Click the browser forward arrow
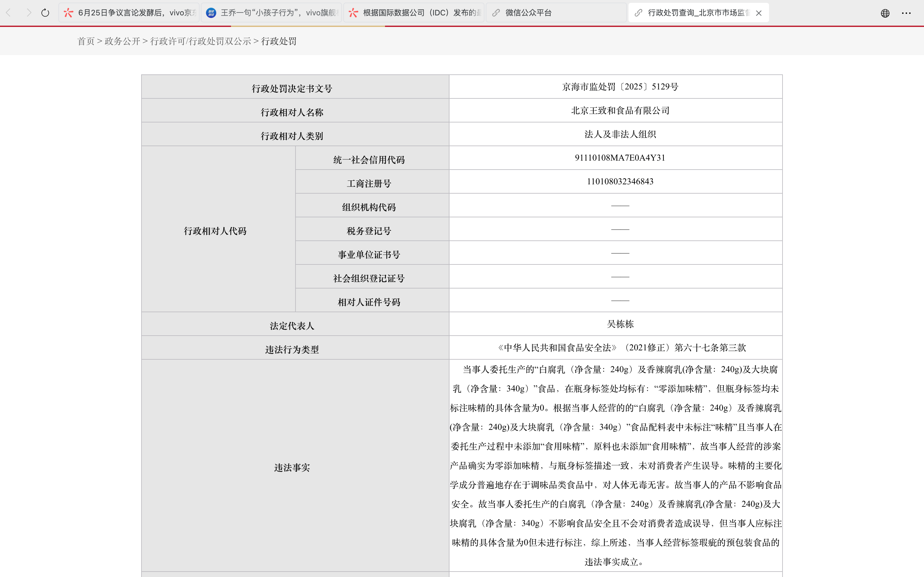924x577 pixels. [29, 13]
